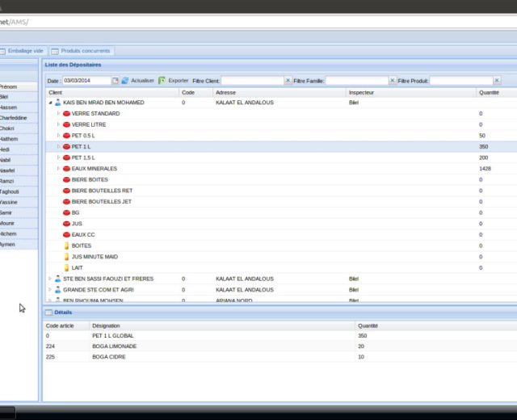Collapse the KAIS BEN MRAD BEN MOHAMED node
This screenshot has width=517, height=420.
tap(50, 103)
